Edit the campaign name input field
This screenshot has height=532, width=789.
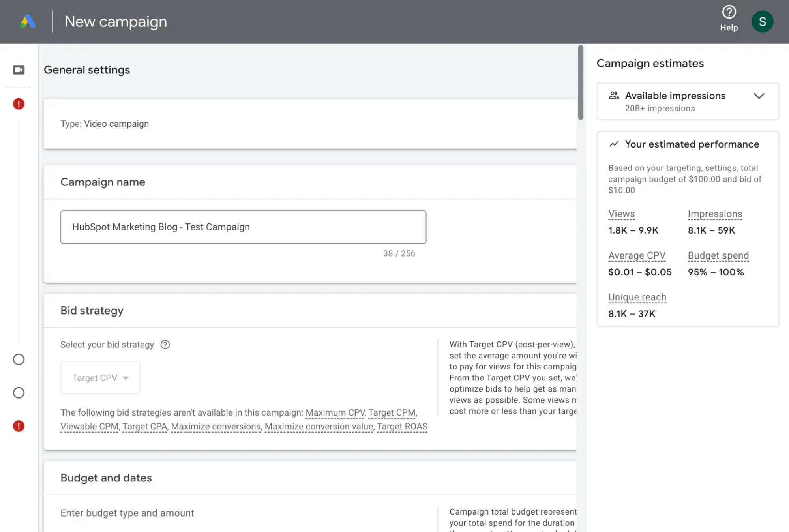click(x=244, y=227)
